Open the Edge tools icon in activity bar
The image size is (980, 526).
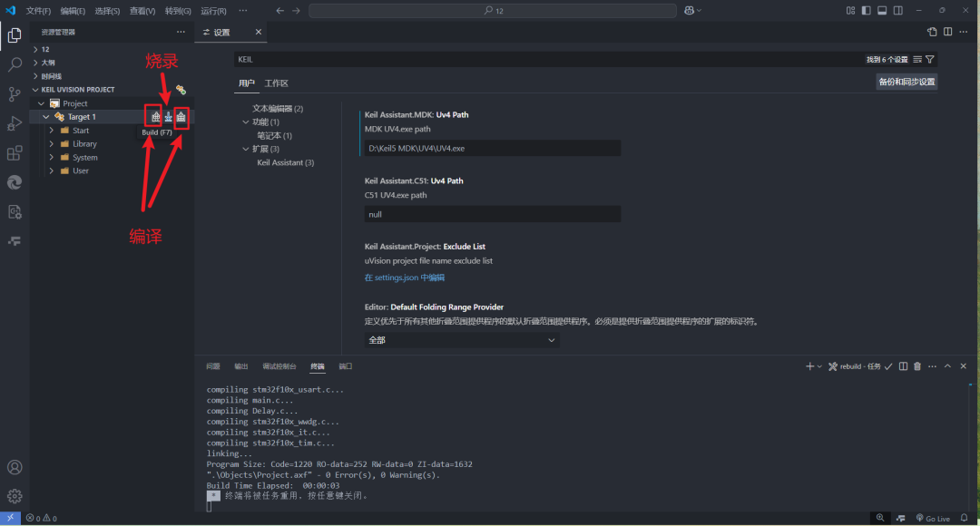[15, 181]
